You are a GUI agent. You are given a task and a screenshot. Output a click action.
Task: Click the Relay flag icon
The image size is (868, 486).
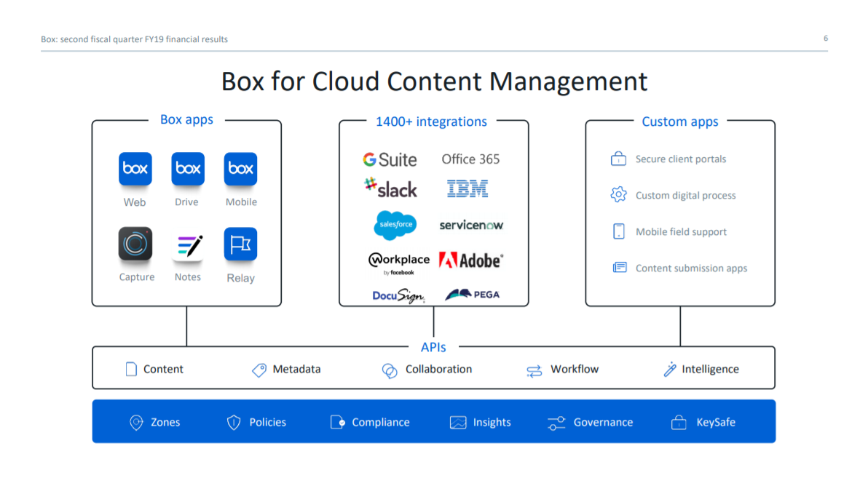tap(240, 244)
